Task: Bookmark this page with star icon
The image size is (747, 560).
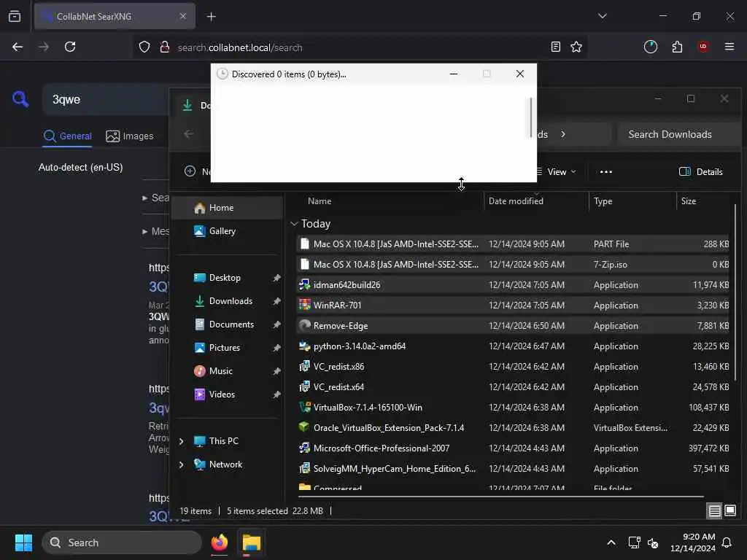Action: click(x=576, y=47)
